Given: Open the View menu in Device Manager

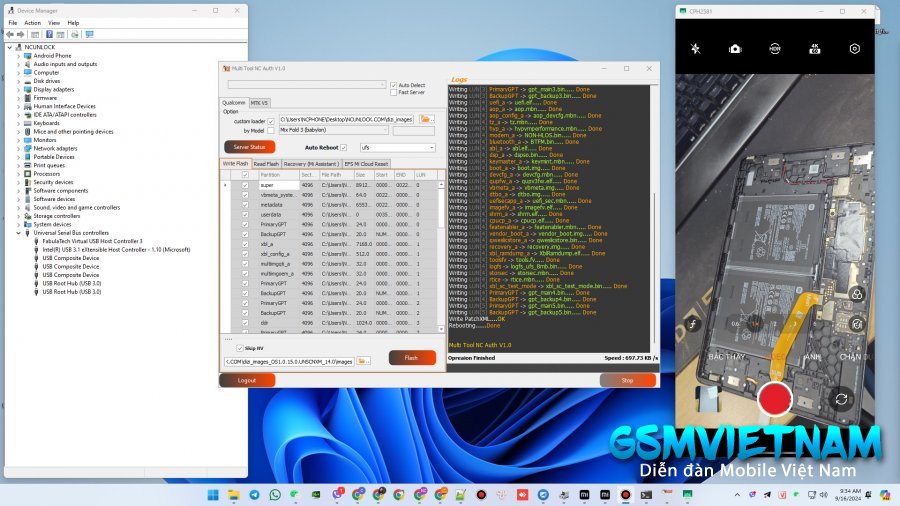Looking at the screenshot, I should point(54,23).
